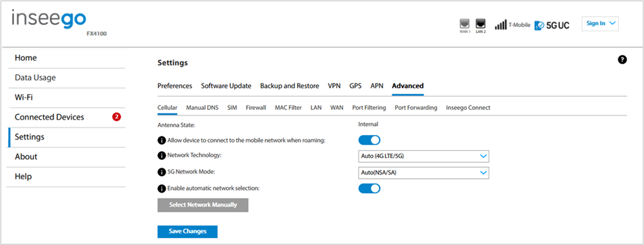This screenshot has width=644, height=245.
Task: Click info icon beside automatic network selection
Action: (x=162, y=188)
